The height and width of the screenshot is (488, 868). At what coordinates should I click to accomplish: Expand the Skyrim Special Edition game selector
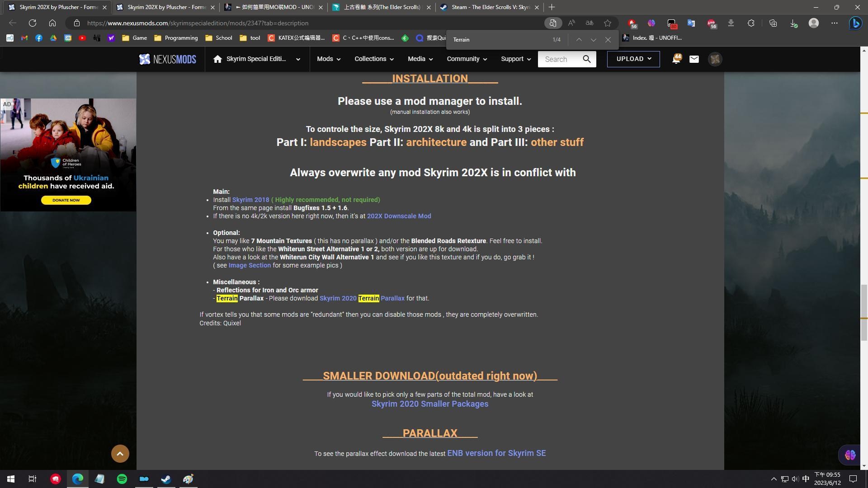pyautogui.click(x=298, y=59)
